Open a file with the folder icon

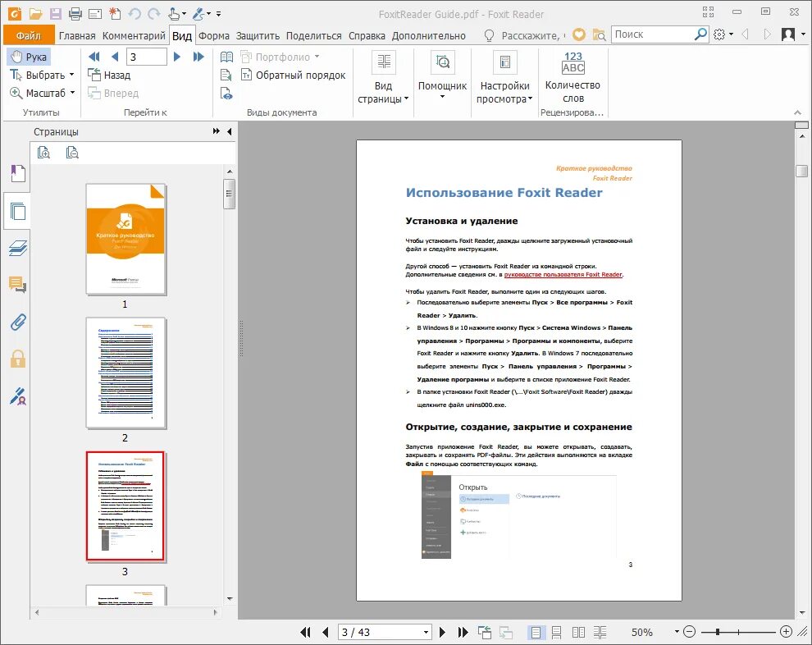[35, 13]
